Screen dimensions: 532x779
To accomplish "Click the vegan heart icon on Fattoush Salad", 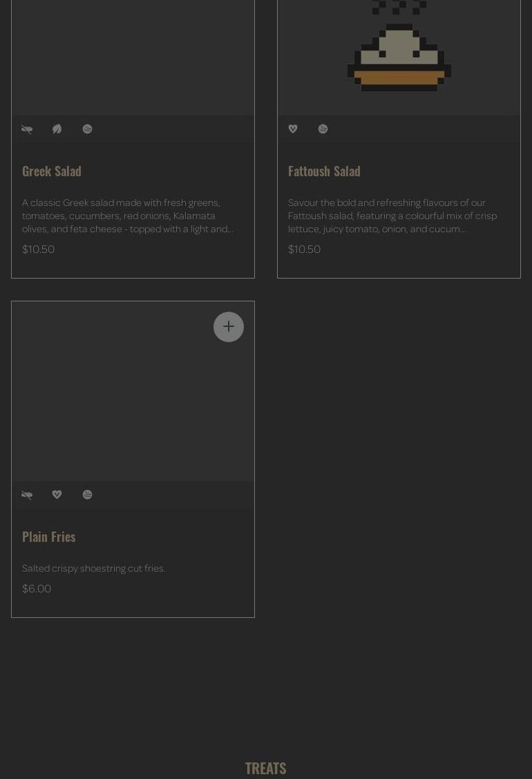I will [293, 129].
